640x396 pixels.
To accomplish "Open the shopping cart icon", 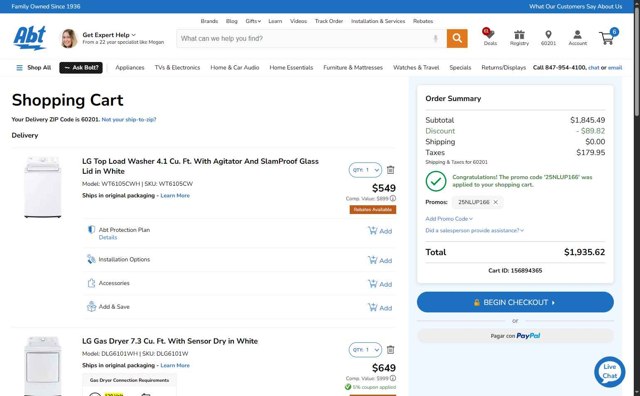I will [x=608, y=37].
